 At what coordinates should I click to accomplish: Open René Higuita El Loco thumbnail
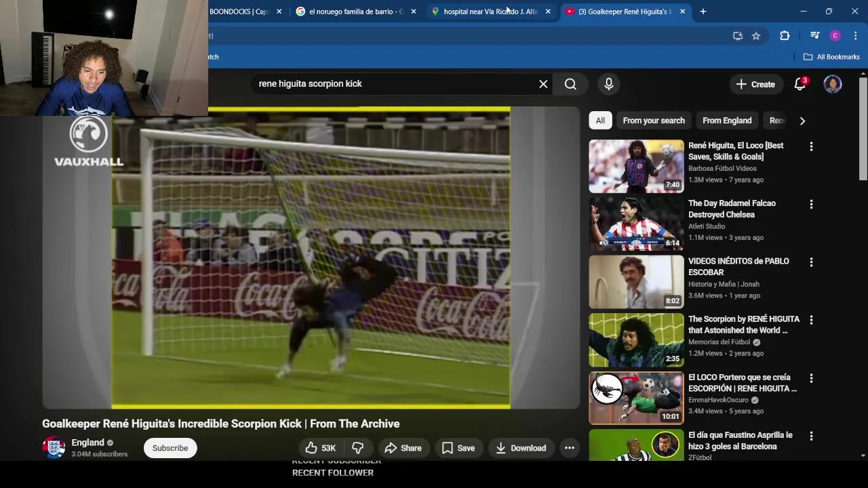[x=636, y=167]
